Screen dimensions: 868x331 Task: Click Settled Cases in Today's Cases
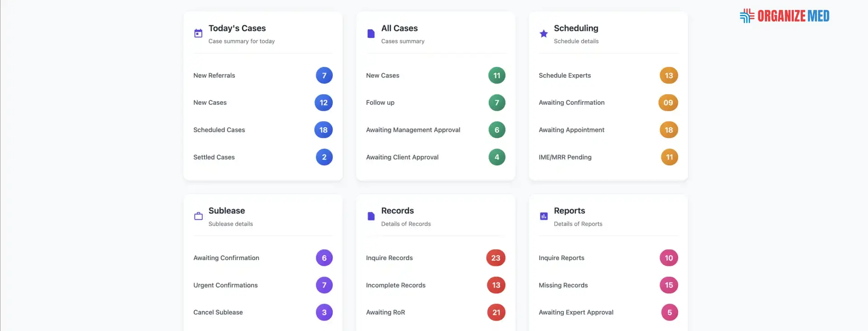[x=214, y=157]
